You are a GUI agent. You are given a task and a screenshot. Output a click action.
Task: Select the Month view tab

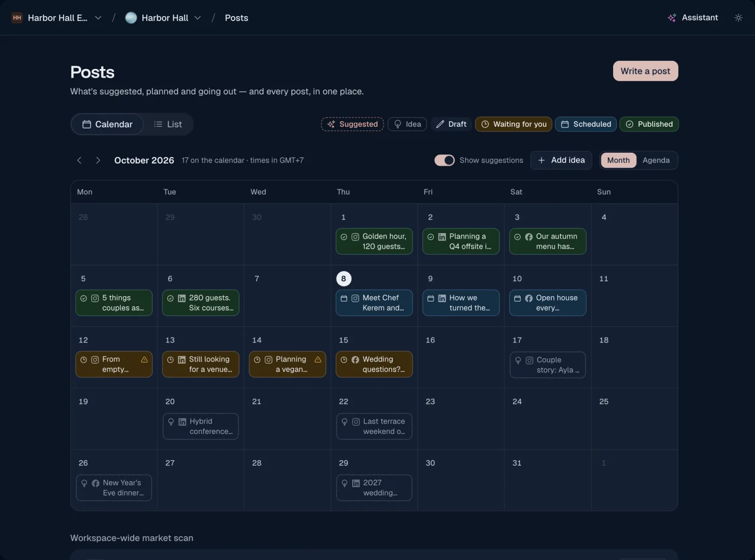click(x=618, y=160)
